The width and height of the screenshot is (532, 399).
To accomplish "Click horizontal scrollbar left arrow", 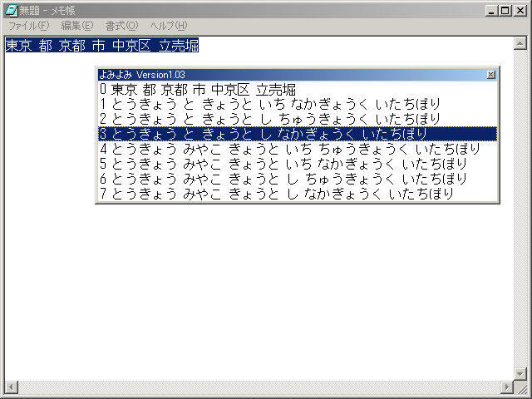I will [x=11, y=387].
